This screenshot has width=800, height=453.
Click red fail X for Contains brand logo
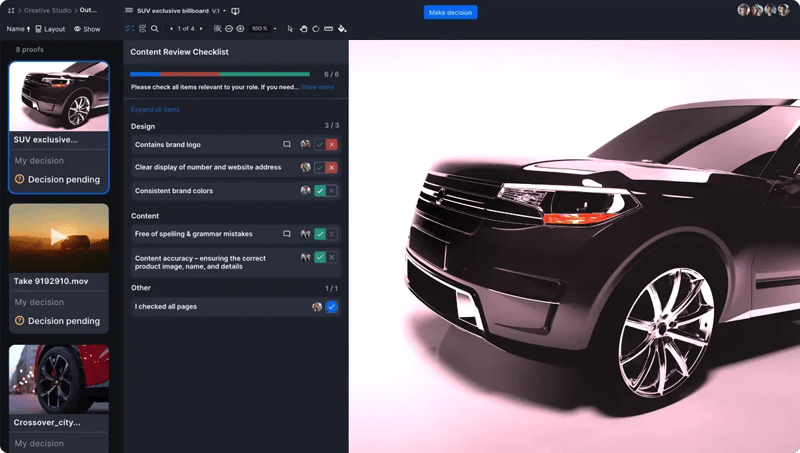332,144
